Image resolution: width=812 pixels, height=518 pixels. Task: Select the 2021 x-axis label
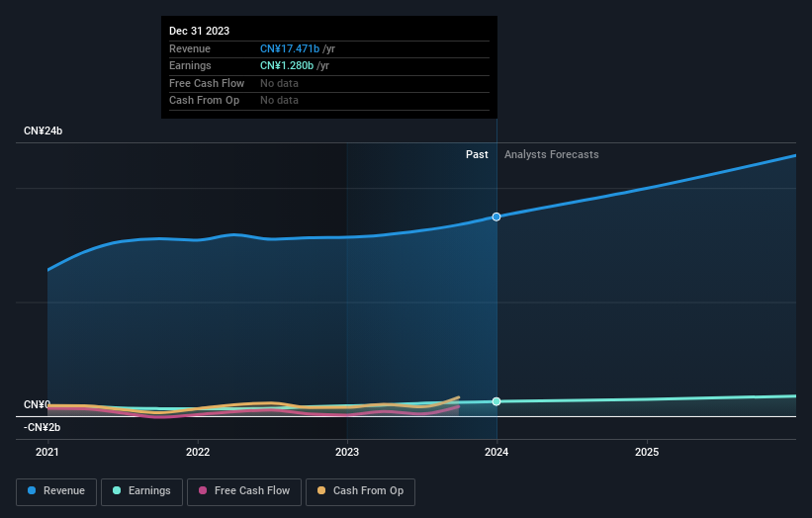click(x=47, y=453)
